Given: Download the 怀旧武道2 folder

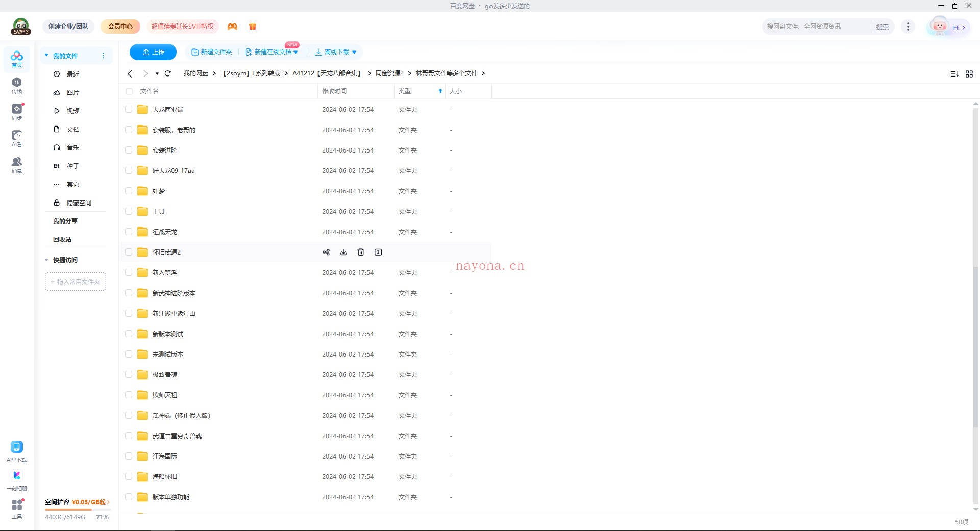Looking at the screenshot, I should [344, 252].
